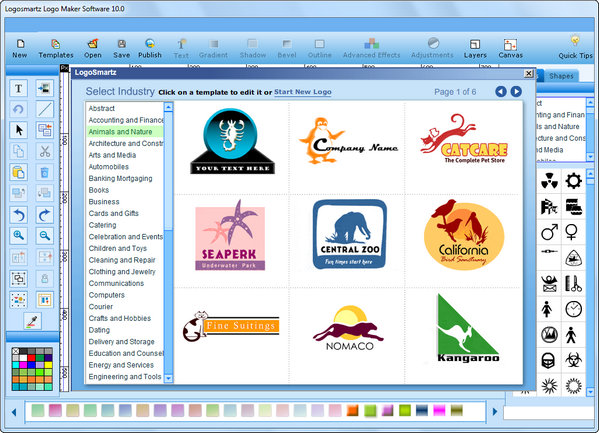
Task: Select the eyedropper color picker tool
Action: pos(32,321)
